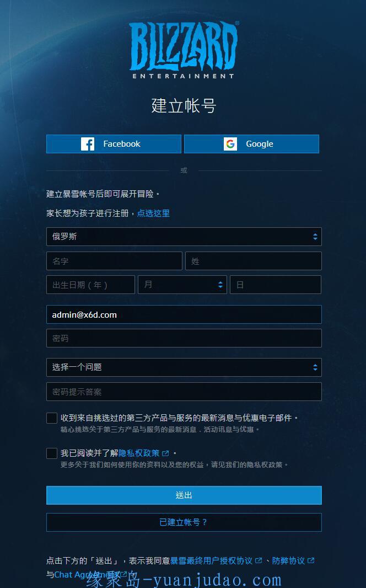This screenshot has height=588, width=366.
Task: Tick the 我已阅读并了解 privacy policy checkbox
Action: (52, 453)
